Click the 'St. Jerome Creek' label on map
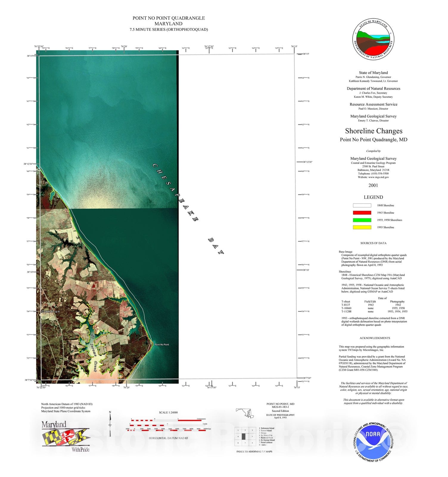The width and height of the screenshot is (448, 477). click(94, 353)
